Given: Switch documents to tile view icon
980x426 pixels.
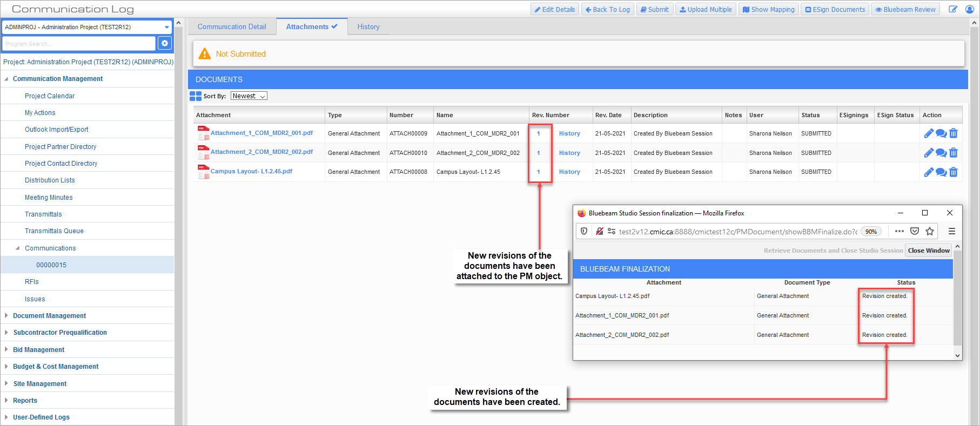Looking at the screenshot, I should coord(196,96).
